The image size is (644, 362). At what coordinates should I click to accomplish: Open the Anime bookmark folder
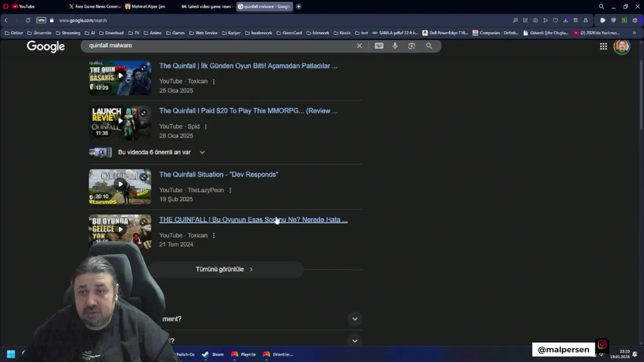(152, 33)
